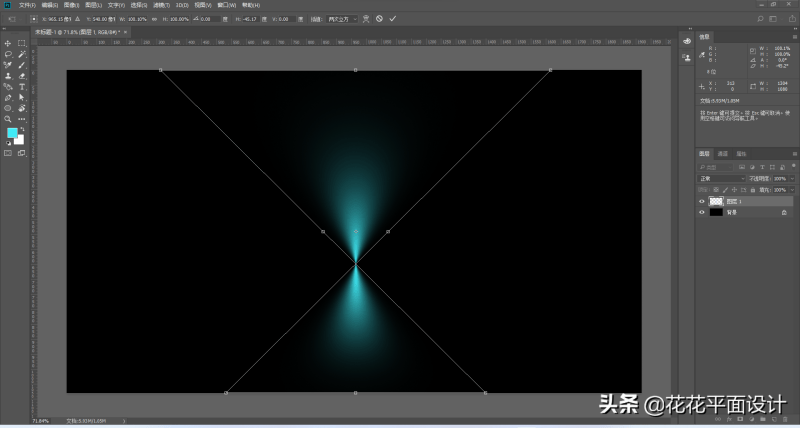
Task: Select the Rectangular Marquee tool
Action: [x=21, y=43]
